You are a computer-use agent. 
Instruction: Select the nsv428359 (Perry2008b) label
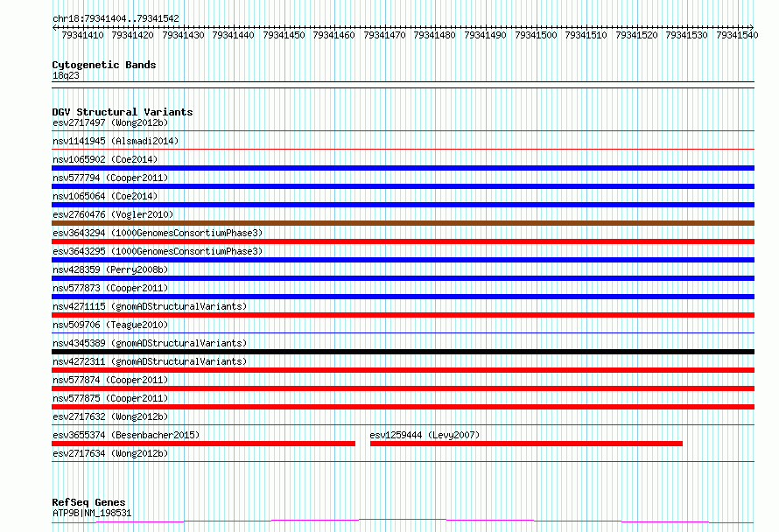(110, 269)
